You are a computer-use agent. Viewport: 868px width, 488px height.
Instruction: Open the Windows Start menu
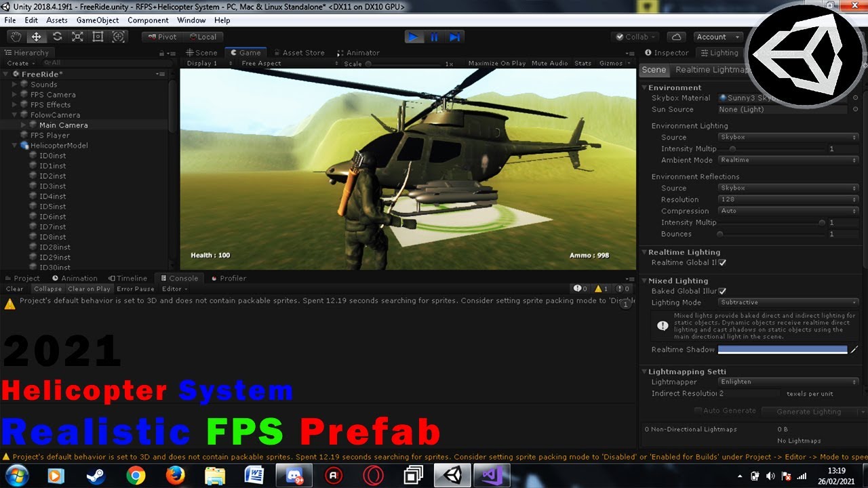tap(16, 476)
